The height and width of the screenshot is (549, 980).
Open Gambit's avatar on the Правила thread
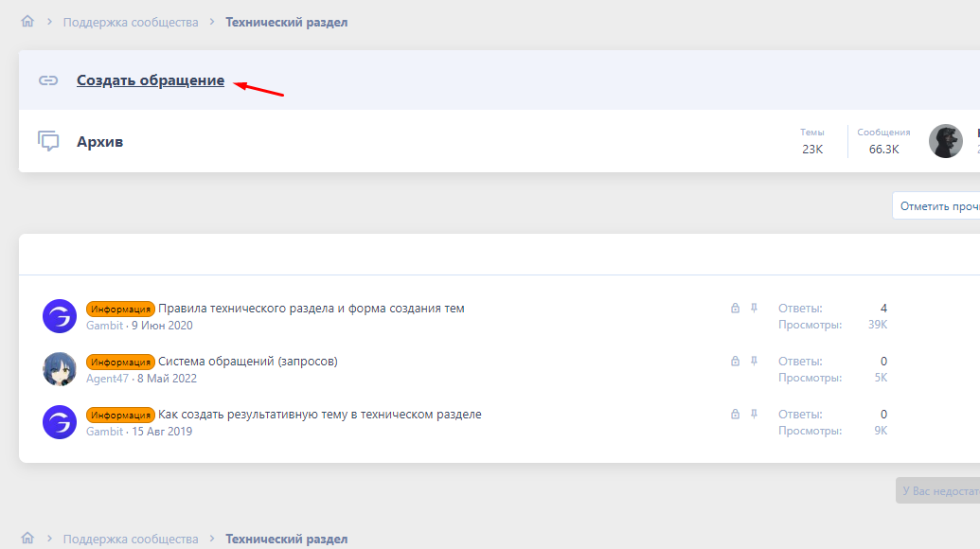(60, 316)
